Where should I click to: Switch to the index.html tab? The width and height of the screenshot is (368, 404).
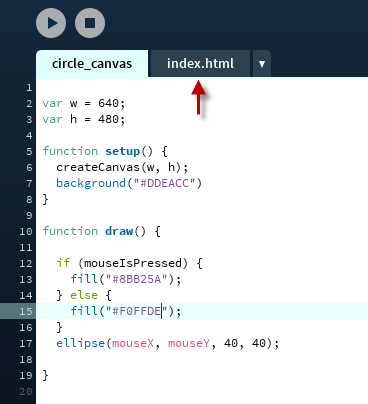tap(200, 64)
